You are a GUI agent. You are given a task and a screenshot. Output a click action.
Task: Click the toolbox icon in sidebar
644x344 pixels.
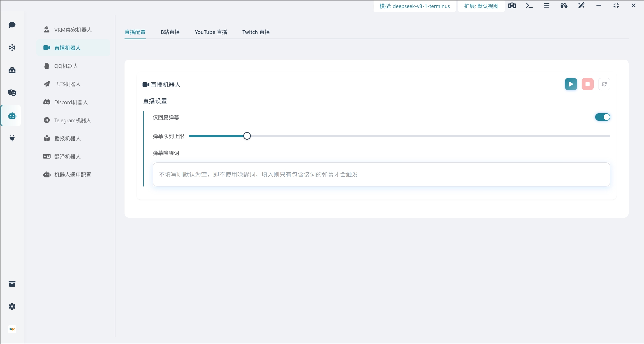[x=12, y=70]
